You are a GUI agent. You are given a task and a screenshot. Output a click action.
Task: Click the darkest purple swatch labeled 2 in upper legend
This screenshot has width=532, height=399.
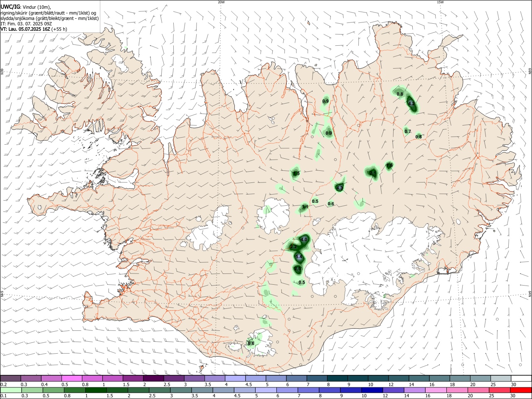[154, 378]
